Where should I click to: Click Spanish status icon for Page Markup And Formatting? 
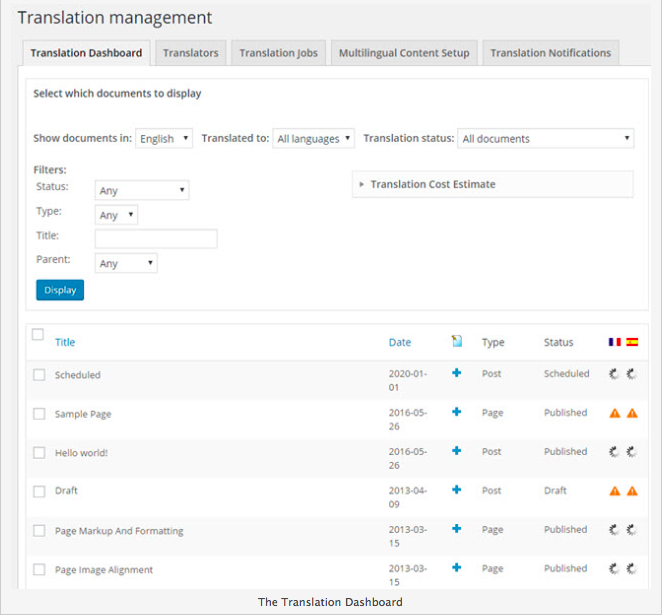(631, 530)
